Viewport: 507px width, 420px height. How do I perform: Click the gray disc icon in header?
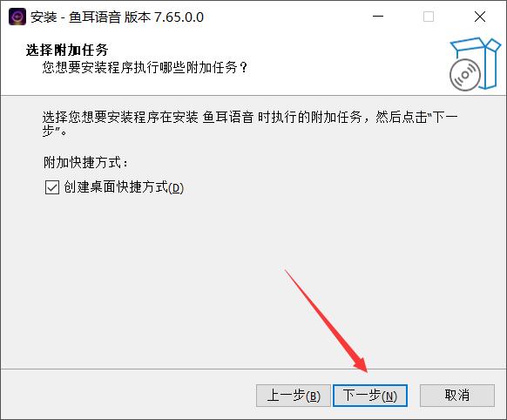464,75
